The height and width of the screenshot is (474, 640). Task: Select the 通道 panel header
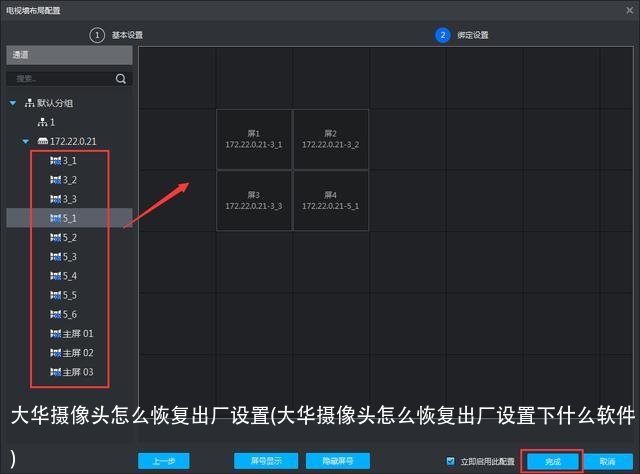tap(69, 55)
